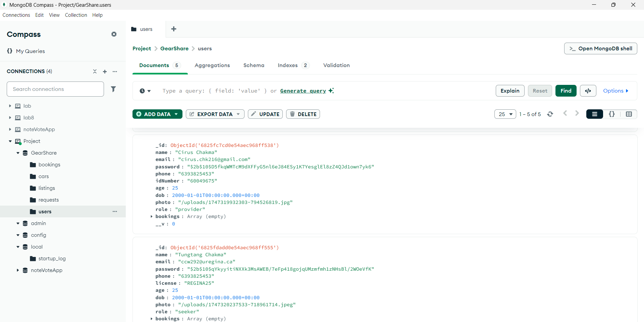The width and height of the screenshot is (644, 322).
Task: Collapse the GearShare database
Action: 18,153
